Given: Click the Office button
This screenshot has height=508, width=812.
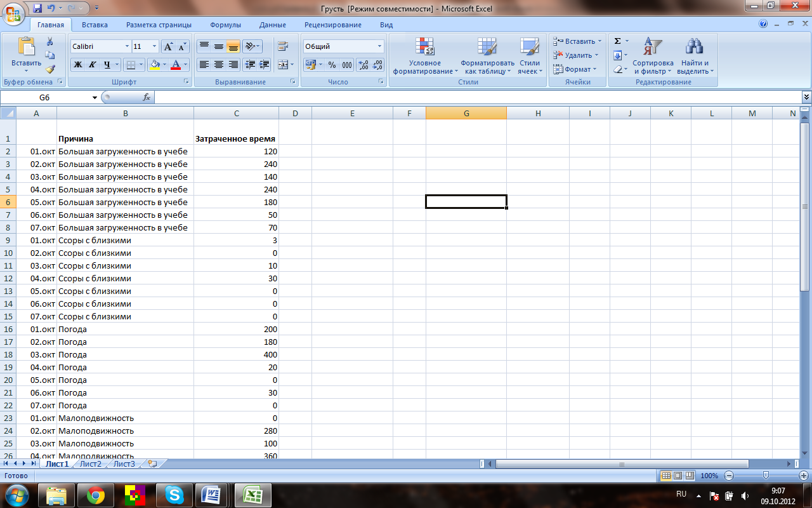Looking at the screenshot, I should pyautogui.click(x=15, y=14).
